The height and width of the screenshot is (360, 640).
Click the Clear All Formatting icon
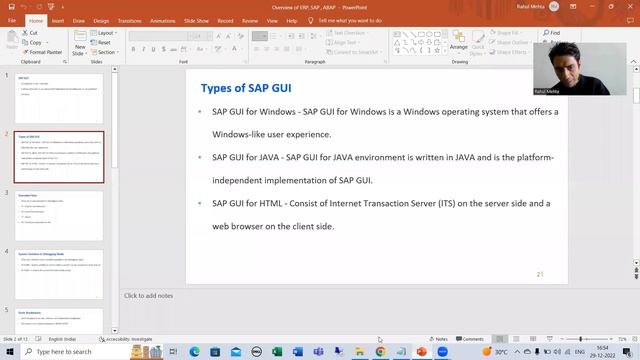[x=241, y=36]
